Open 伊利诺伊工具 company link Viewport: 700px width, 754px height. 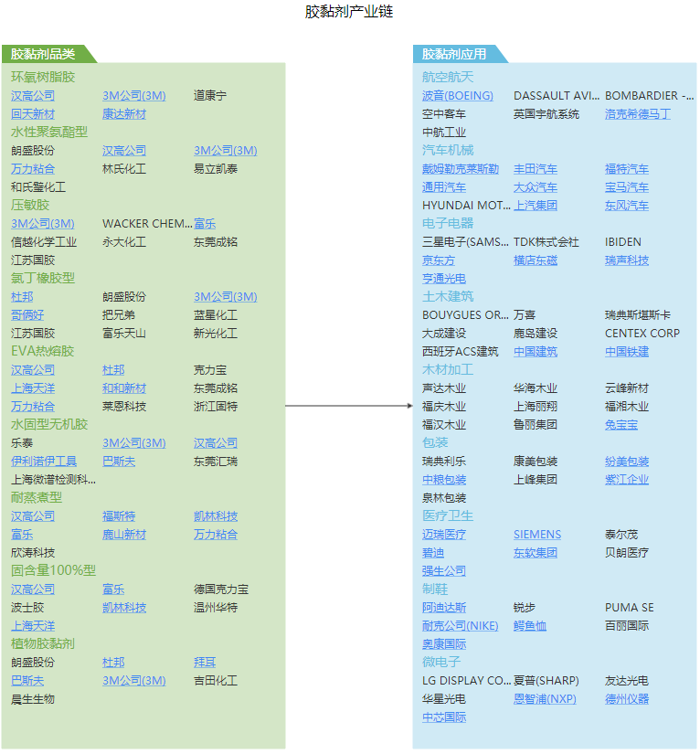click(x=44, y=462)
